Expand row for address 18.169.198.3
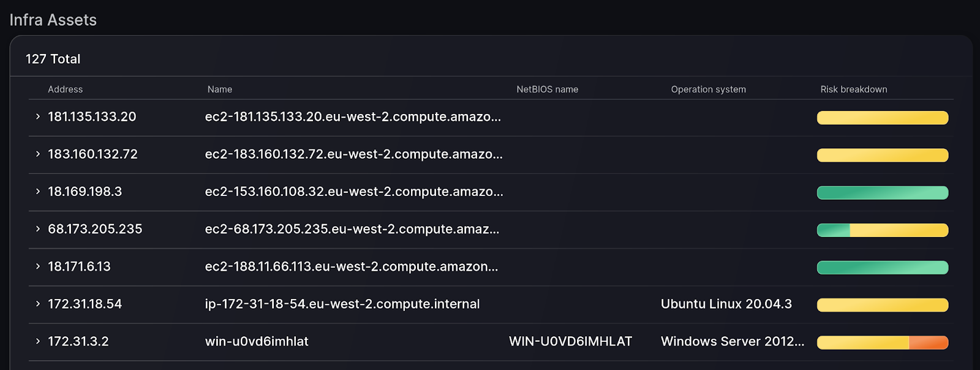 coord(38,191)
